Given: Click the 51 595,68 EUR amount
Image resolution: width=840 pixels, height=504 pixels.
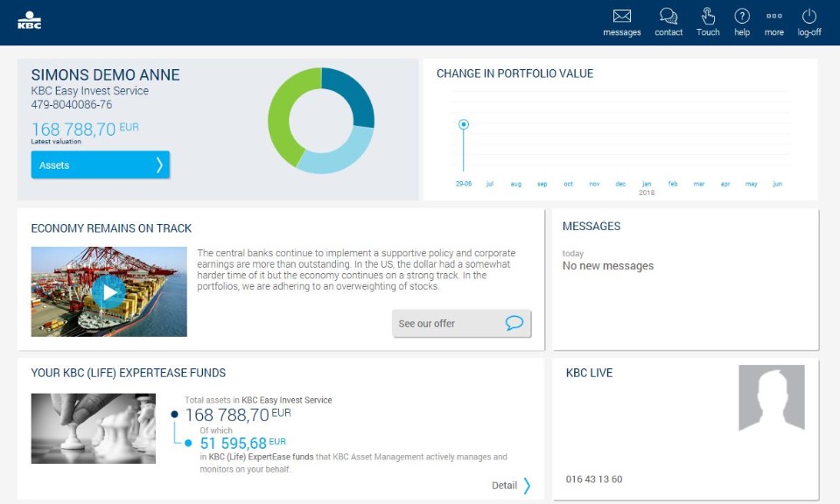Looking at the screenshot, I should (x=242, y=443).
